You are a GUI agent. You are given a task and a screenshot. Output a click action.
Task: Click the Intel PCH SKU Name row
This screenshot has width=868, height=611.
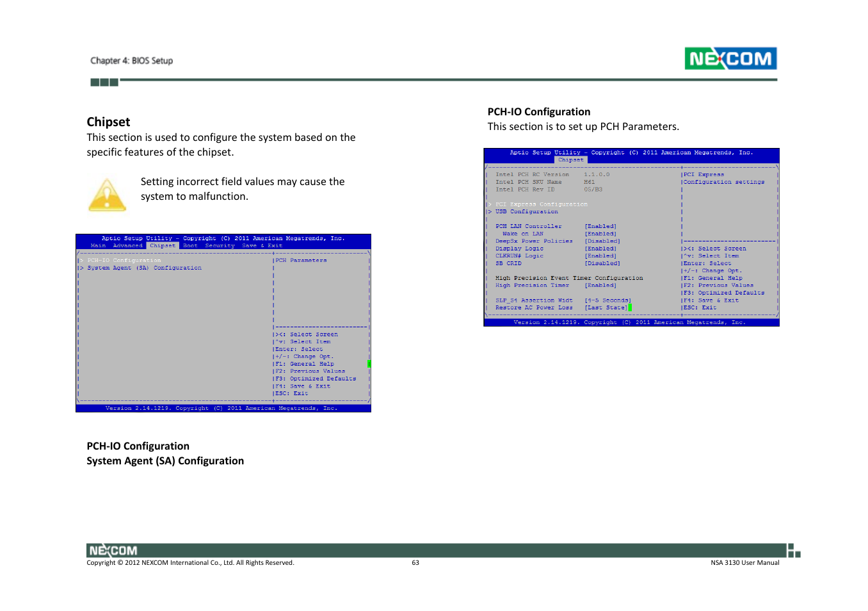pyautogui.click(x=545, y=183)
